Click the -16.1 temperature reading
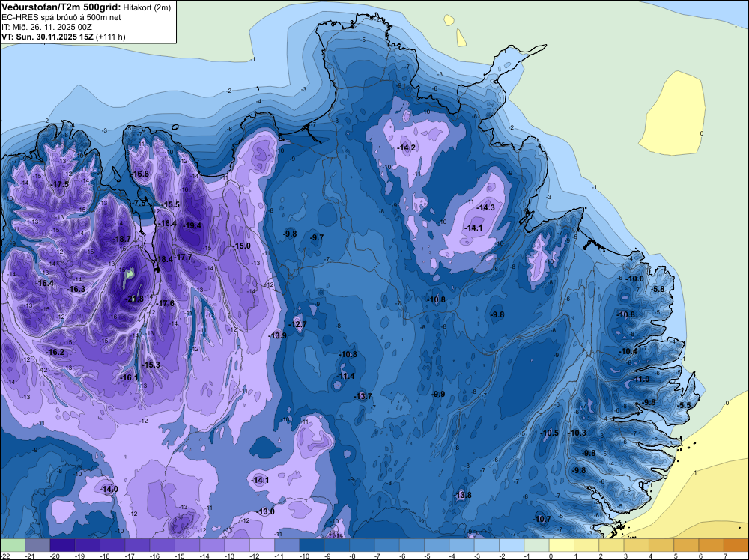Viewport: 749px width, 560px height. point(130,377)
